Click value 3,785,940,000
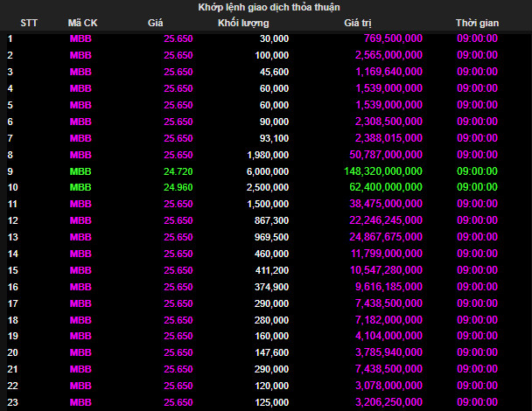 point(388,353)
